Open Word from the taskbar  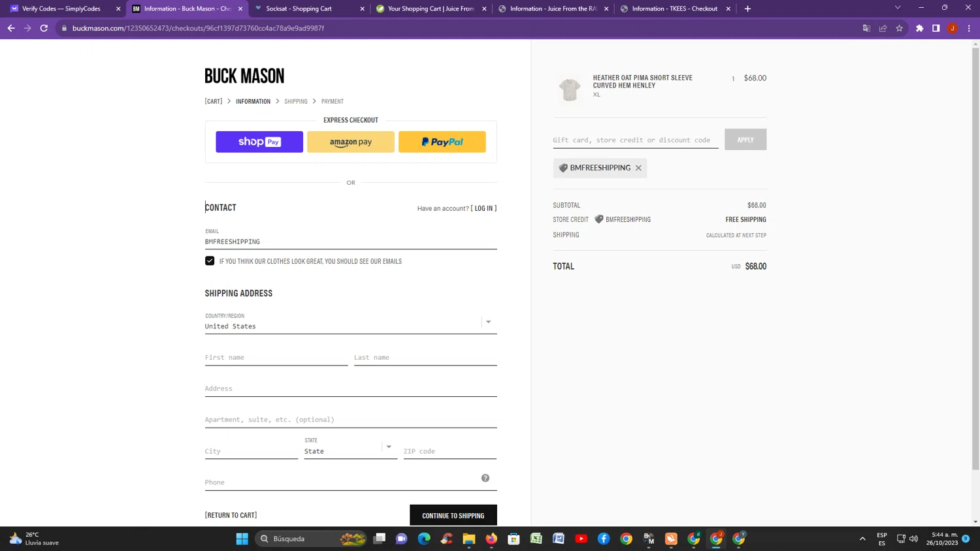click(559, 539)
